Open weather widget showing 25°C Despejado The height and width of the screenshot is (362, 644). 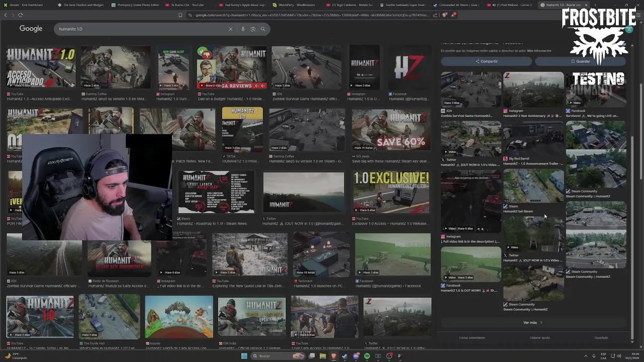[x=17, y=356]
